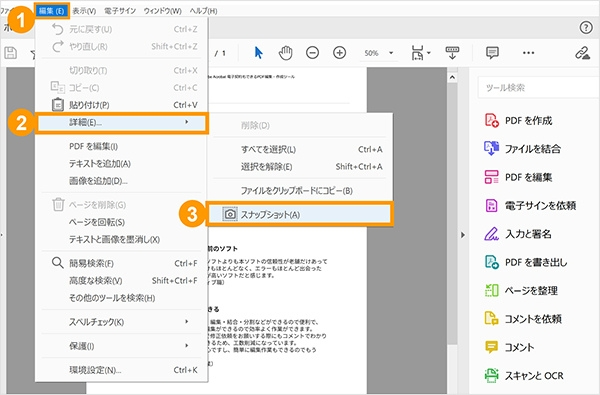
Task: Open the more tools ellipsis
Action: [x=528, y=53]
